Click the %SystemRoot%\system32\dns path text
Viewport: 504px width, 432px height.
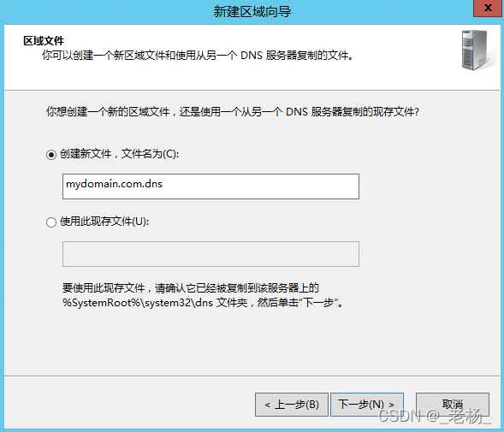138,303
